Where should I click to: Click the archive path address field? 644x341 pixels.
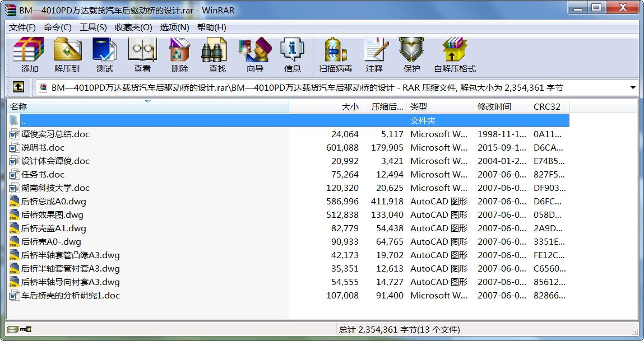pyautogui.click(x=337, y=87)
